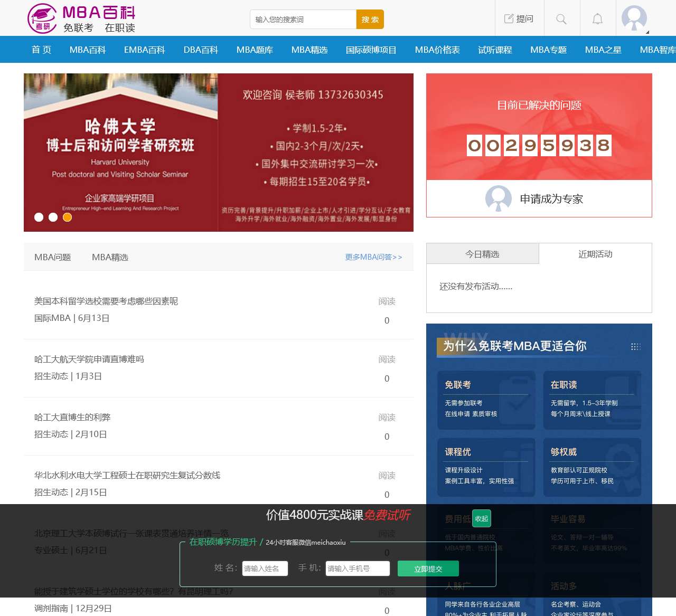Open 国际硕博项目 navigation item
Viewport: 676px width, 616px height.
[x=371, y=50]
